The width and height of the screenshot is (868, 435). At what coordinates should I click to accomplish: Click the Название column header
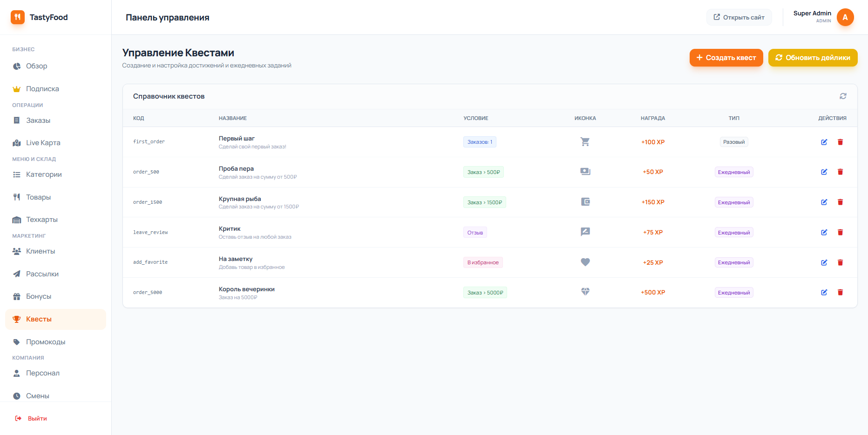point(232,118)
